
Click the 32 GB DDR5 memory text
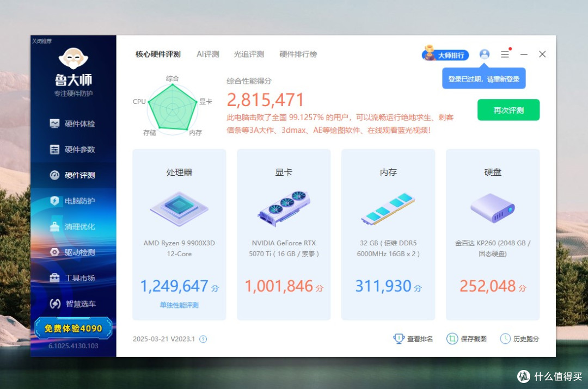(x=388, y=249)
